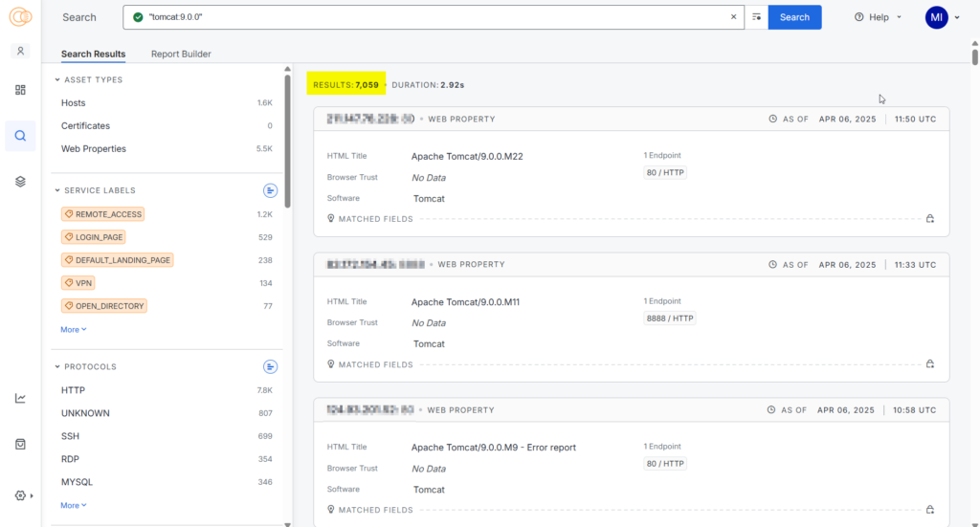The image size is (980, 527).
Task: Open the settings gear sidebar icon
Action: pyautogui.click(x=20, y=495)
